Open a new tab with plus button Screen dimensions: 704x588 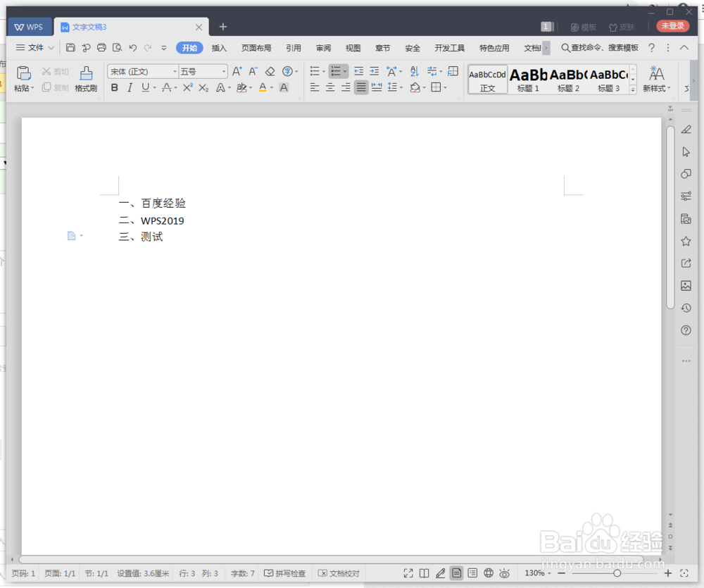222,27
